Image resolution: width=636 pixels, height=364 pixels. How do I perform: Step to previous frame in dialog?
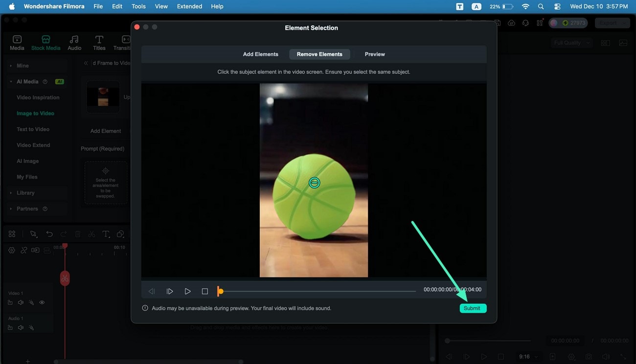(x=152, y=291)
